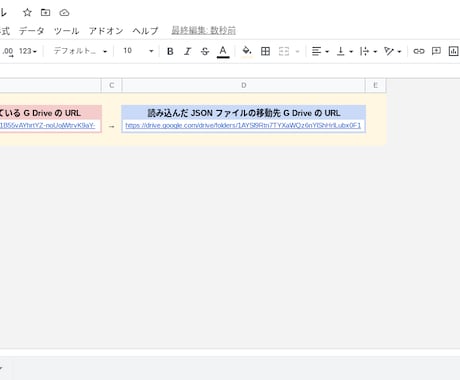Open the horizontal align dropdown
This screenshot has height=380, width=460.
tap(320, 51)
